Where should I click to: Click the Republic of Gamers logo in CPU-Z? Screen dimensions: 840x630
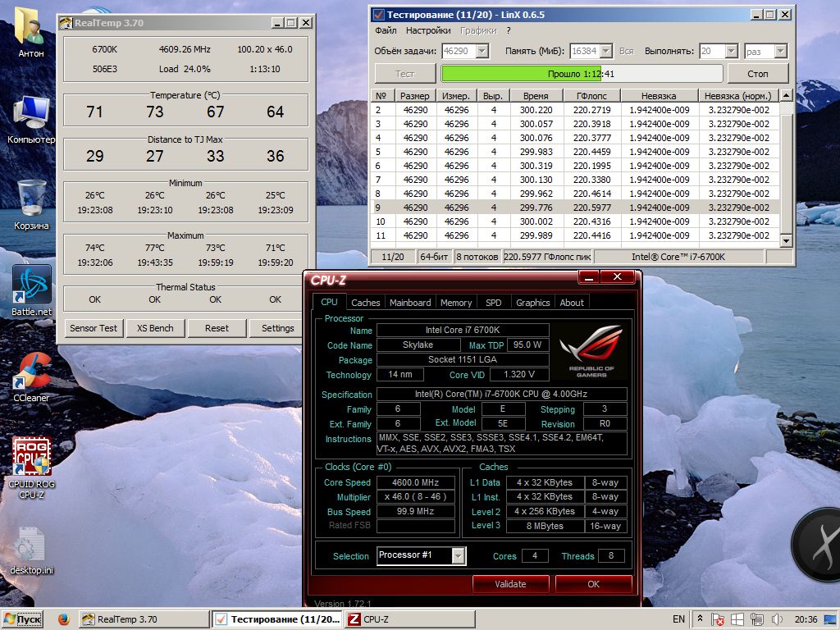tap(591, 351)
